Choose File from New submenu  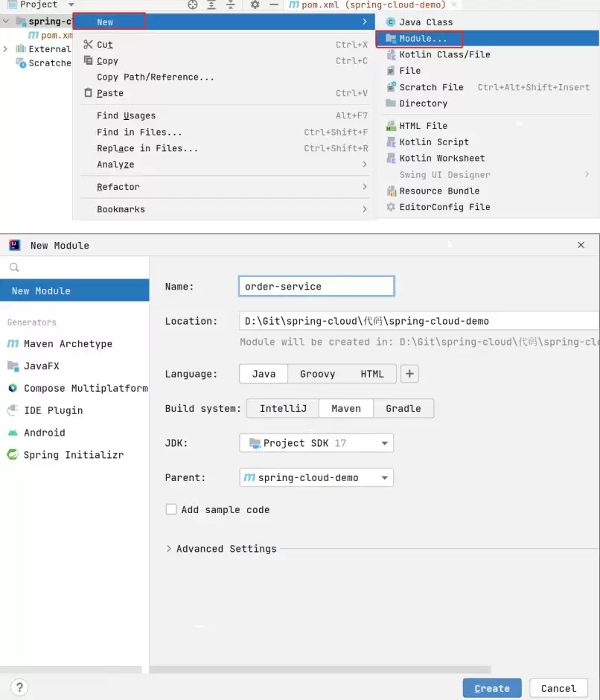pos(488,71)
